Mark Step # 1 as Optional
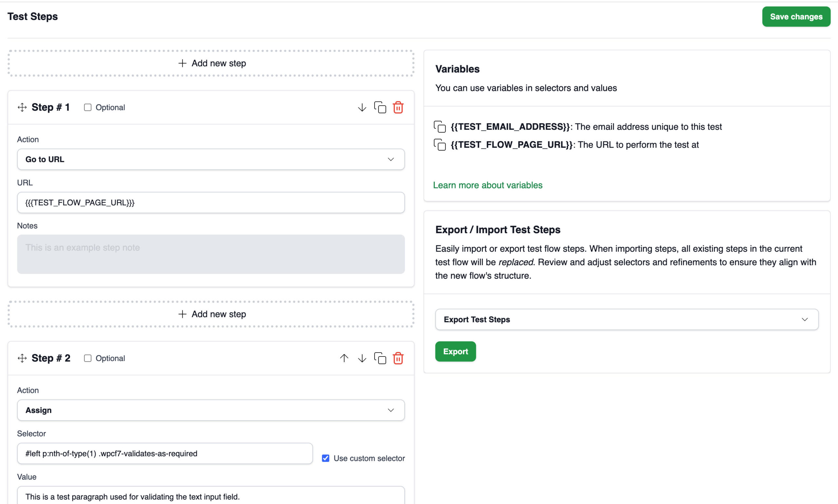 point(88,107)
